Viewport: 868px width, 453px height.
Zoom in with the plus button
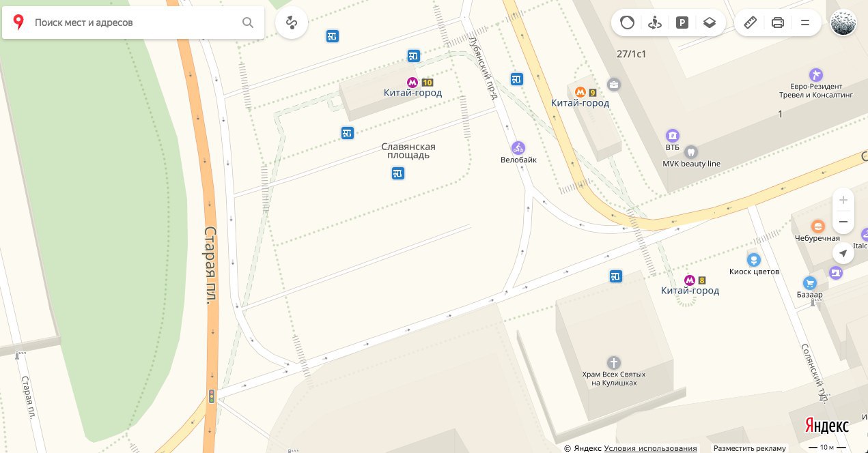(843, 200)
